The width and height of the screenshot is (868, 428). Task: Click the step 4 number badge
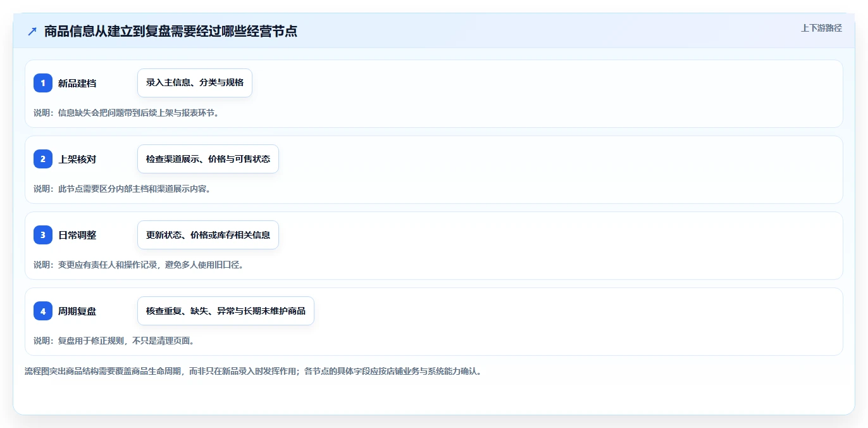point(43,311)
